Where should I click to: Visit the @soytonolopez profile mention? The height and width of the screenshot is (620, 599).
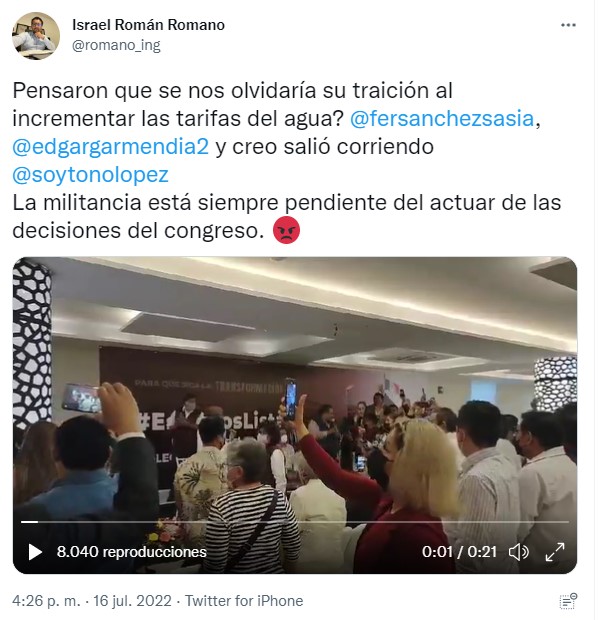pos(91,175)
